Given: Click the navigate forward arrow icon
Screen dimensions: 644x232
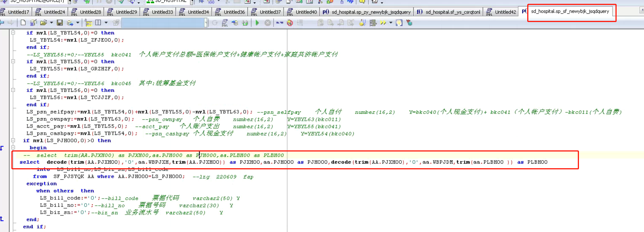Looking at the screenshot, I should coord(11,23).
